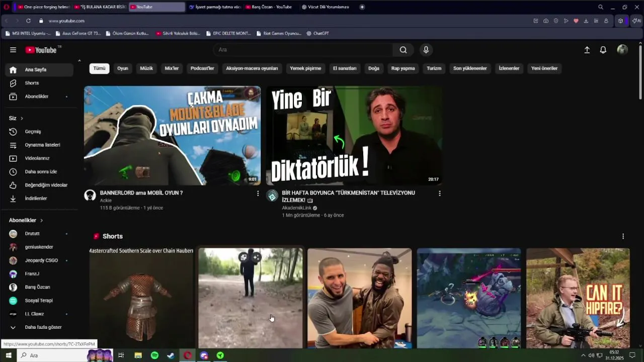The height and width of the screenshot is (362, 644).
Task: Start voice search with microphone
Action: click(x=426, y=50)
